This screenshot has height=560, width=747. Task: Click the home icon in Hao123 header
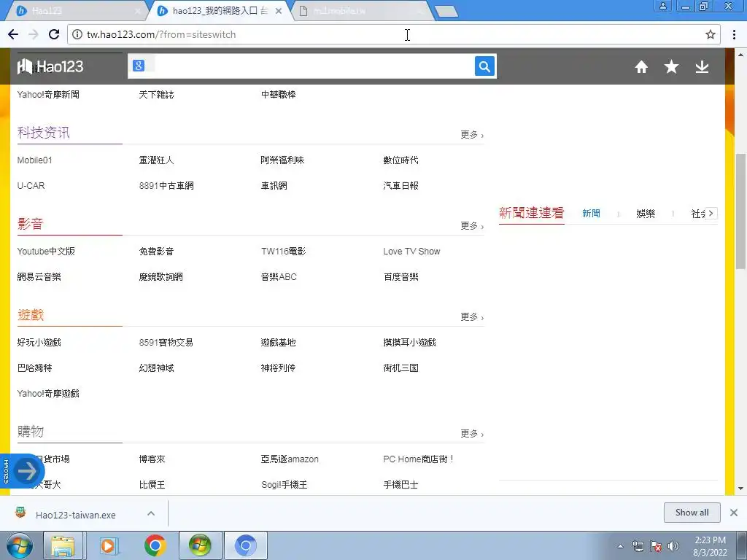[x=641, y=66]
